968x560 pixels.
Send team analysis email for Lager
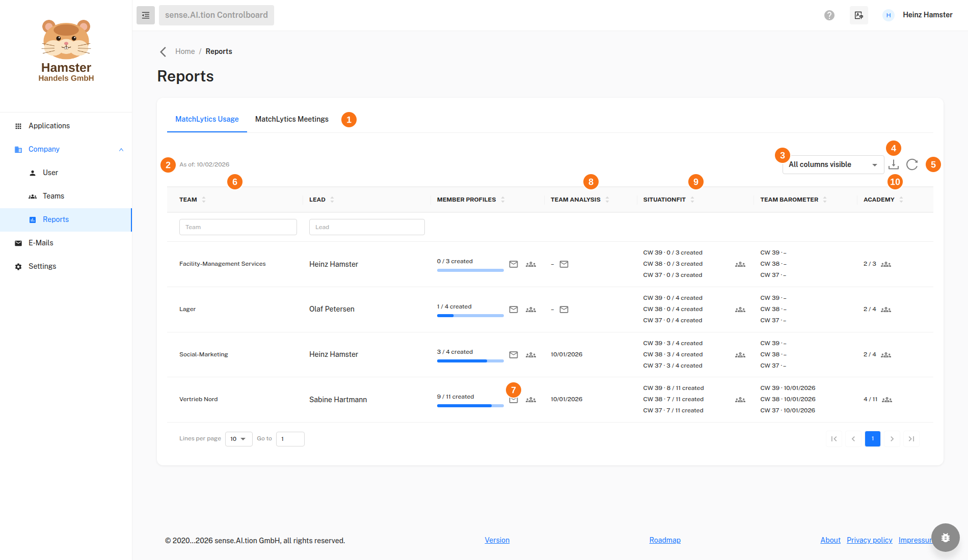[x=564, y=310]
